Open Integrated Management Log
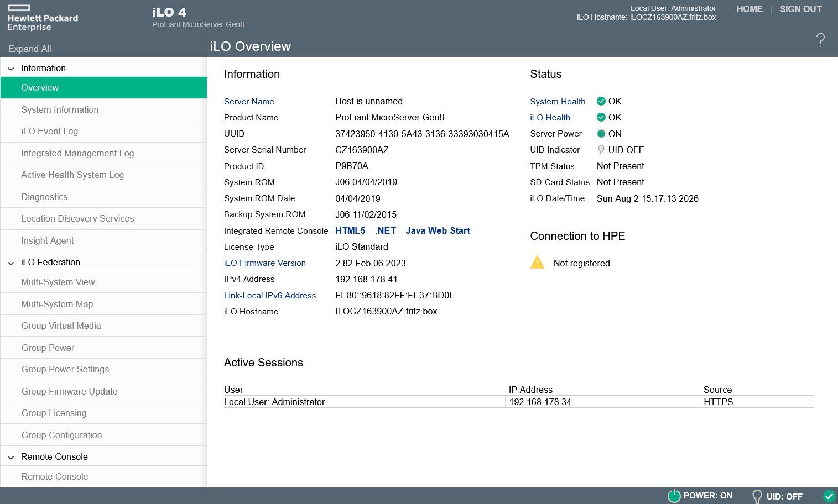Viewport: 838px width, 504px height. 103,153
